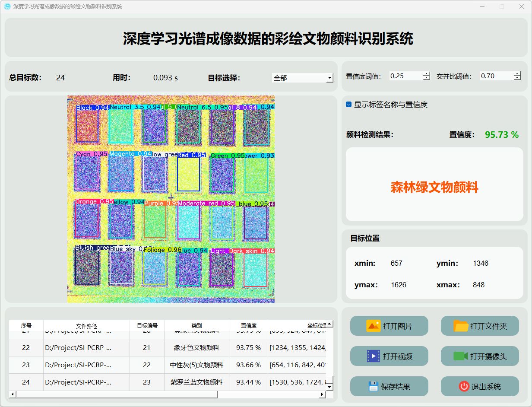Click the Save Results (保存结果) floppy disk icon
532x407 pixels.
tap(373, 386)
